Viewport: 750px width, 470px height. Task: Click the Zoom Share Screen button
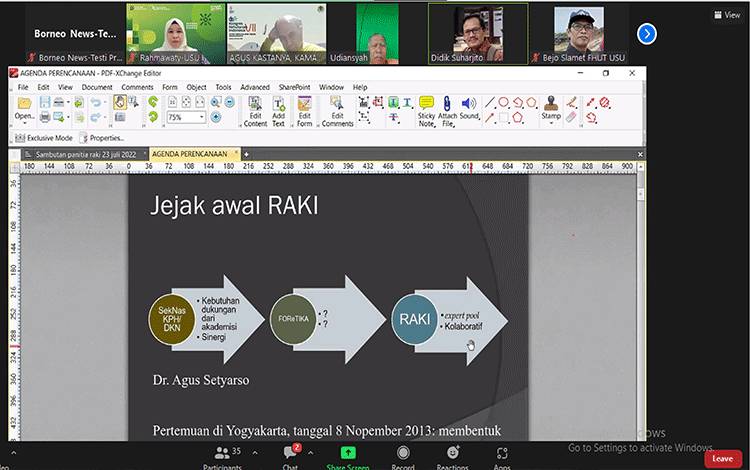pyautogui.click(x=348, y=457)
